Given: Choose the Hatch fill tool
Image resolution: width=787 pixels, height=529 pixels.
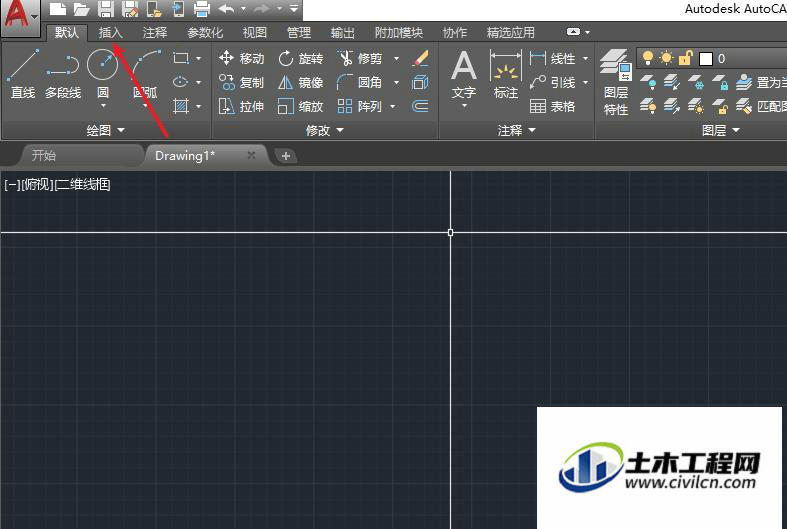Looking at the screenshot, I should tap(181, 106).
